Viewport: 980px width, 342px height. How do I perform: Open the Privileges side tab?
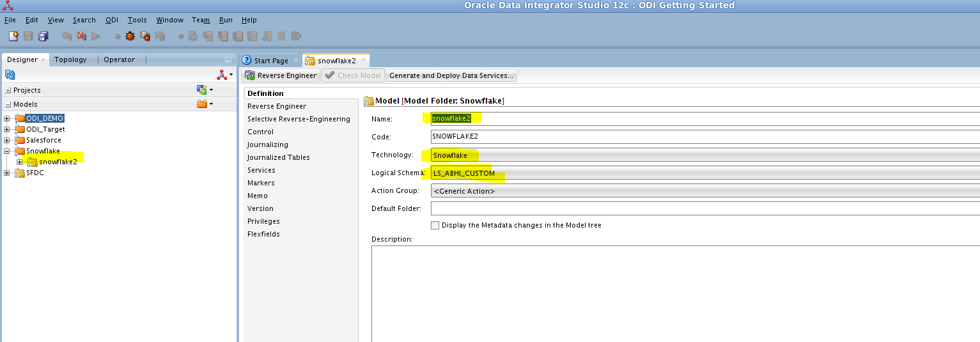pyautogui.click(x=263, y=221)
